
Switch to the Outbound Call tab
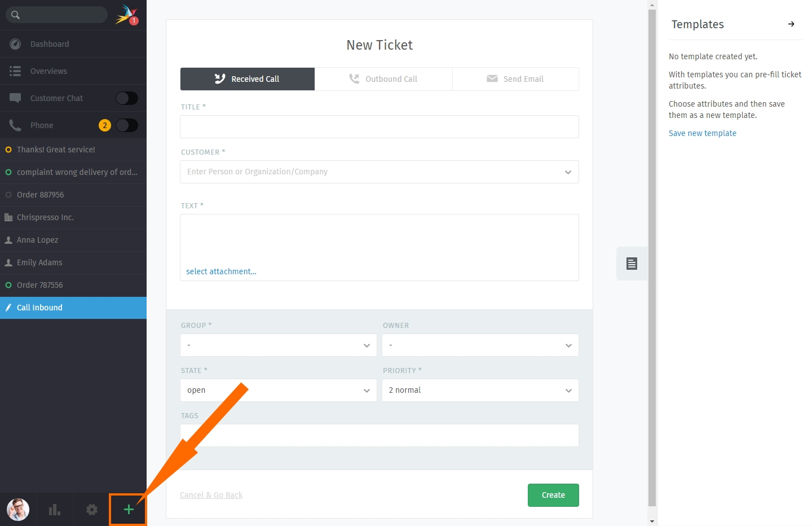383,79
